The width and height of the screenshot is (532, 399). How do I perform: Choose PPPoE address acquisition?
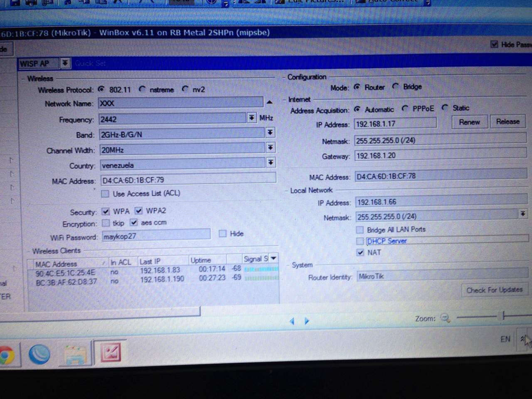pos(405,108)
